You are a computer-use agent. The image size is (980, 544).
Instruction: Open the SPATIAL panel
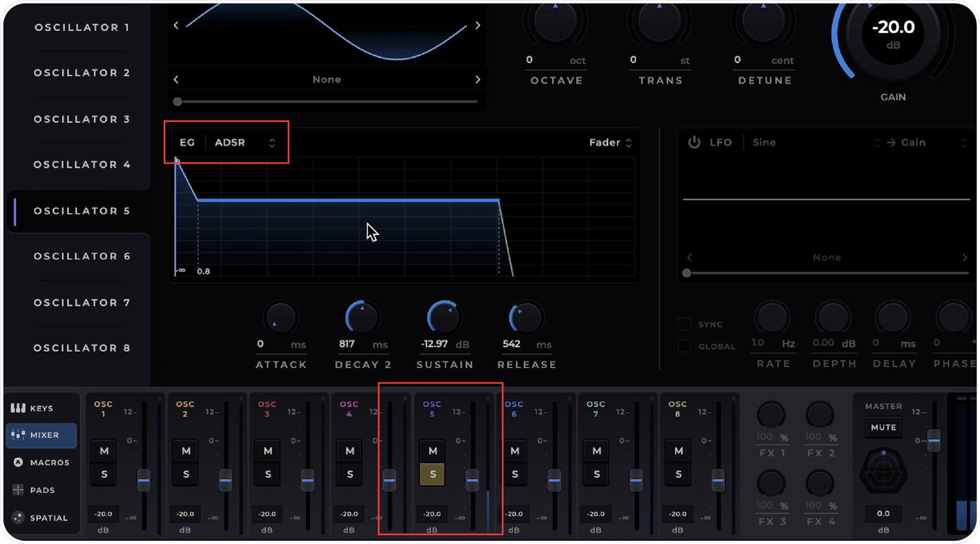41,518
